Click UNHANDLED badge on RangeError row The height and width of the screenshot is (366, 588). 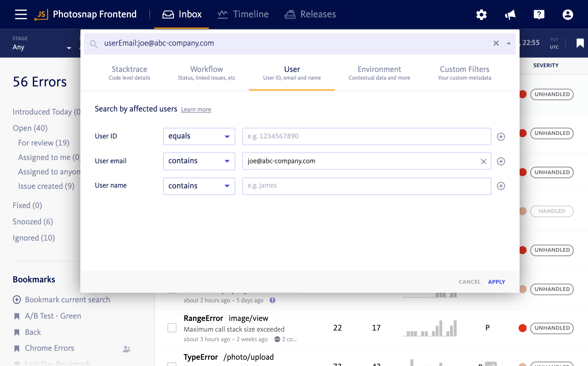pyautogui.click(x=552, y=328)
